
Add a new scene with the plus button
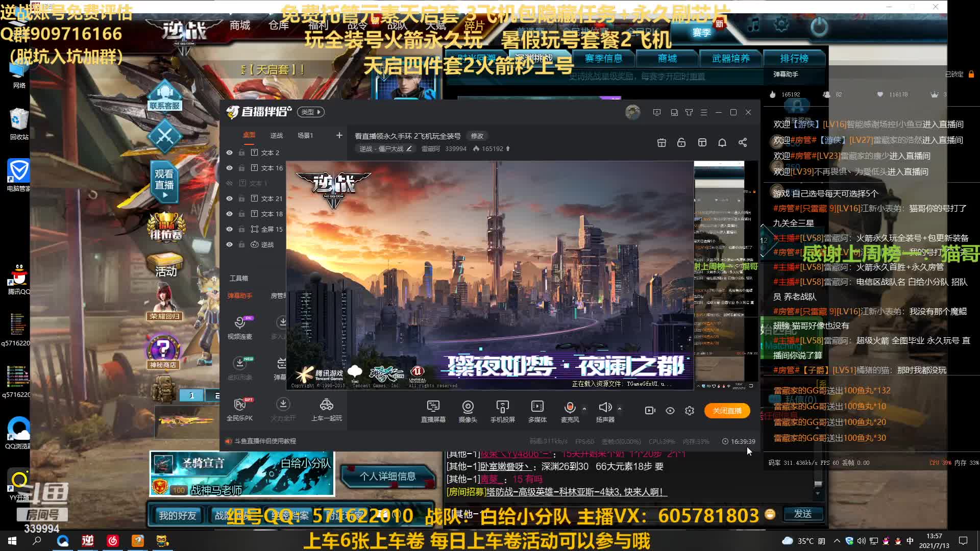(339, 135)
